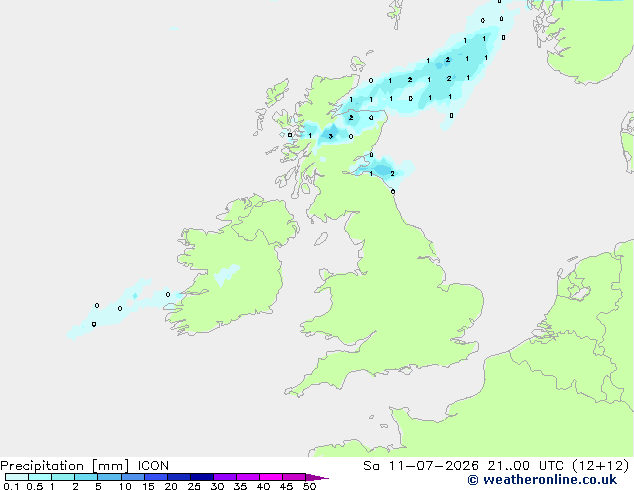Click the above-50 mm legend arrow tip

(x=317, y=477)
